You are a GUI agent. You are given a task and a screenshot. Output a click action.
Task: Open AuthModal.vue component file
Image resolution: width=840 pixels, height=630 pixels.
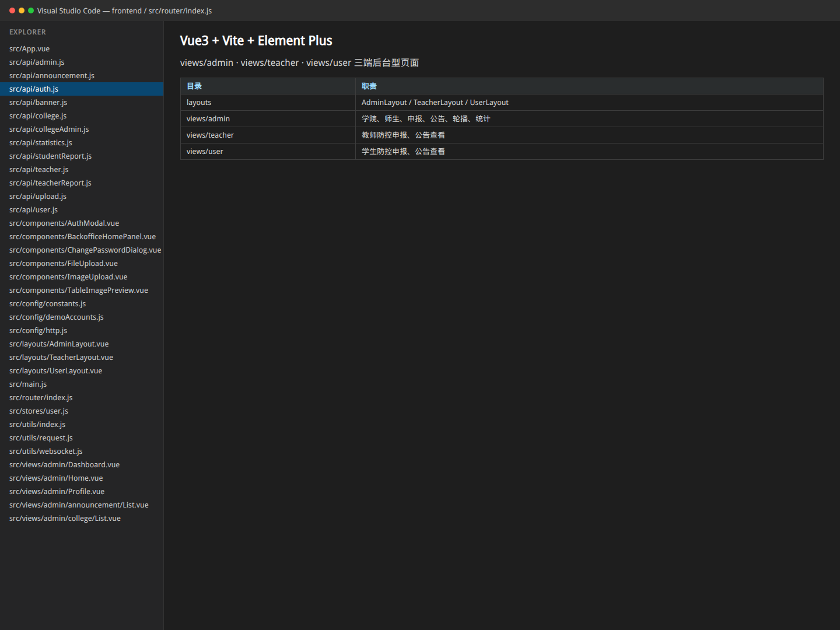82,223
